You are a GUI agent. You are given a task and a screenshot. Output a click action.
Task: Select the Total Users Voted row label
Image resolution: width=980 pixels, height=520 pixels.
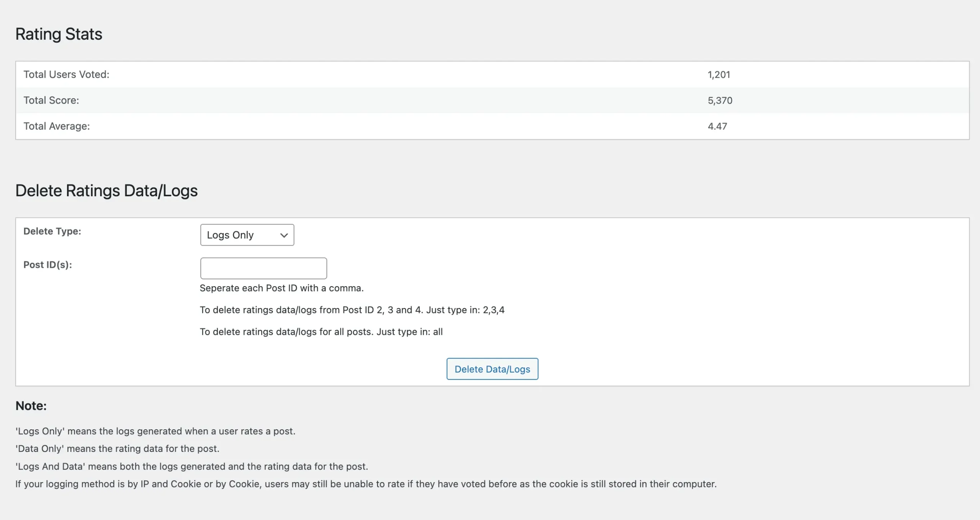coord(66,74)
